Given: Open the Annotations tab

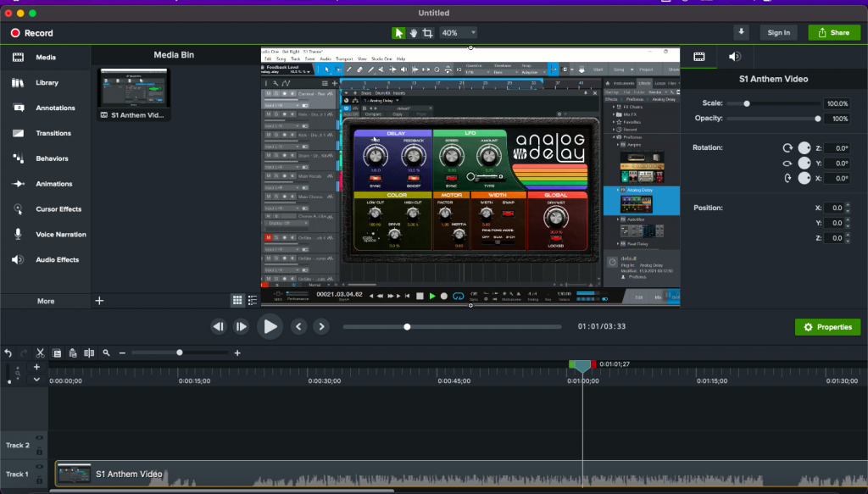Looking at the screenshot, I should coord(46,108).
